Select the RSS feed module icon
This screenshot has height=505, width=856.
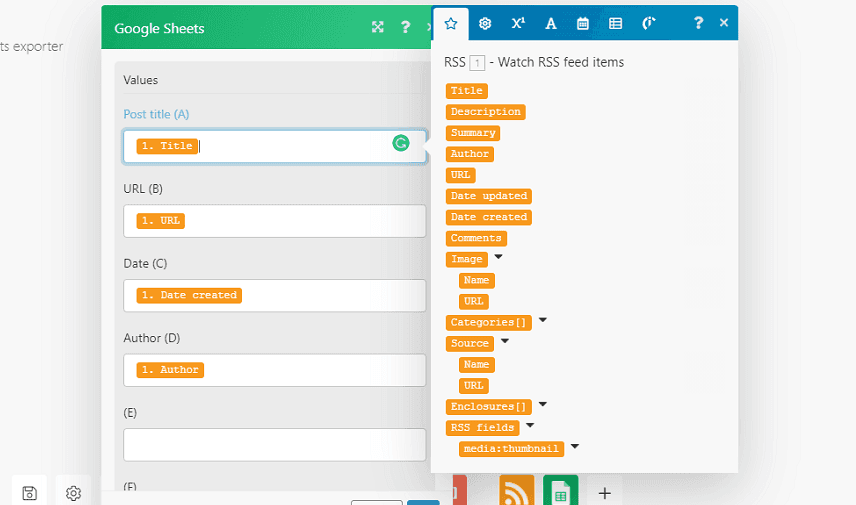(516, 491)
